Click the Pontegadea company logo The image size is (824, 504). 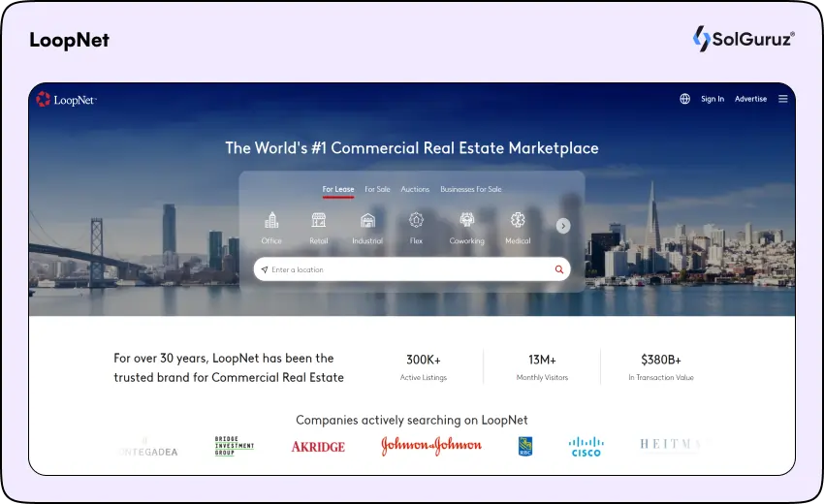tap(148, 447)
